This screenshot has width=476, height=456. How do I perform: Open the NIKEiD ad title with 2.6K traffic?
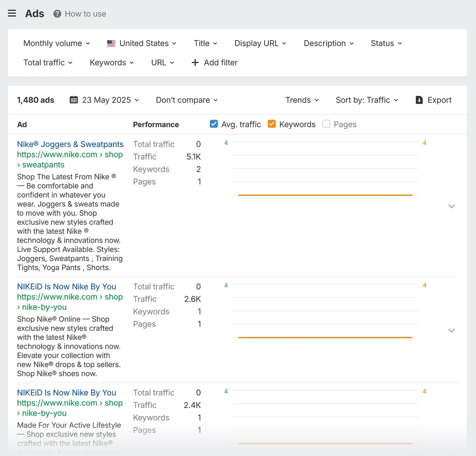67,287
